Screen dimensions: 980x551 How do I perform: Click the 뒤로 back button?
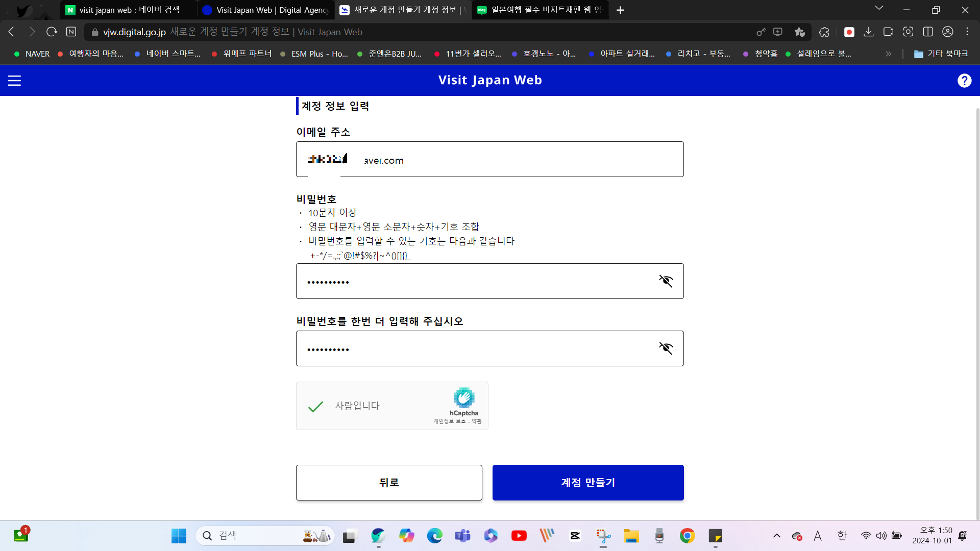(389, 483)
